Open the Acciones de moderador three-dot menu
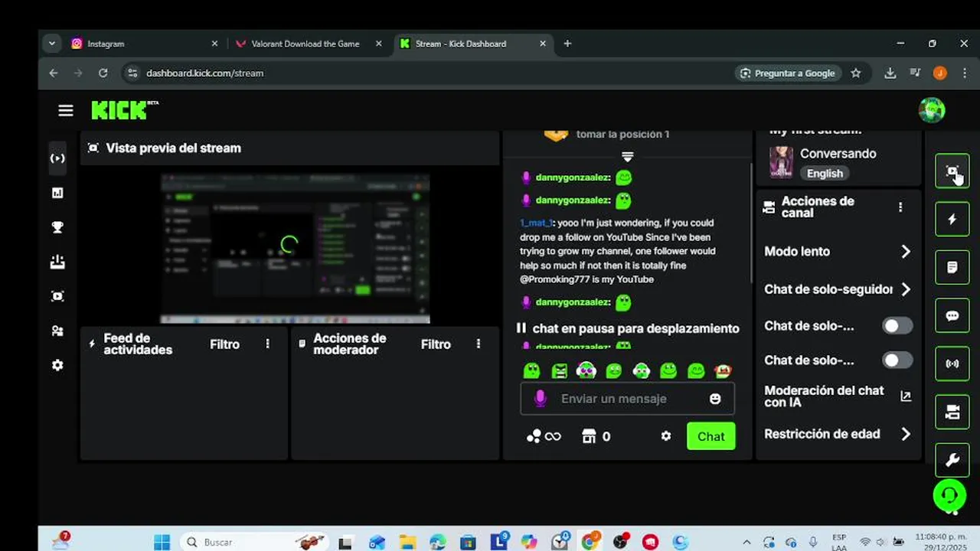The height and width of the screenshot is (551, 980). 479,344
